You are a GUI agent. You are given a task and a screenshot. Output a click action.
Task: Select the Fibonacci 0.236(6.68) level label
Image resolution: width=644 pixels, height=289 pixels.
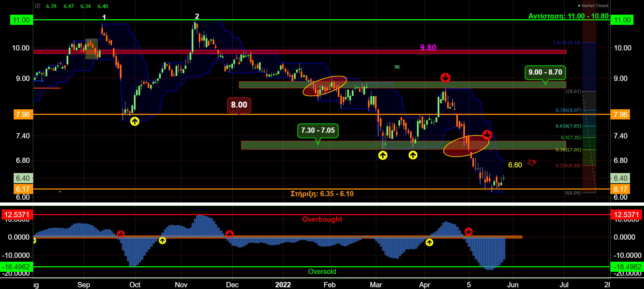568,166
